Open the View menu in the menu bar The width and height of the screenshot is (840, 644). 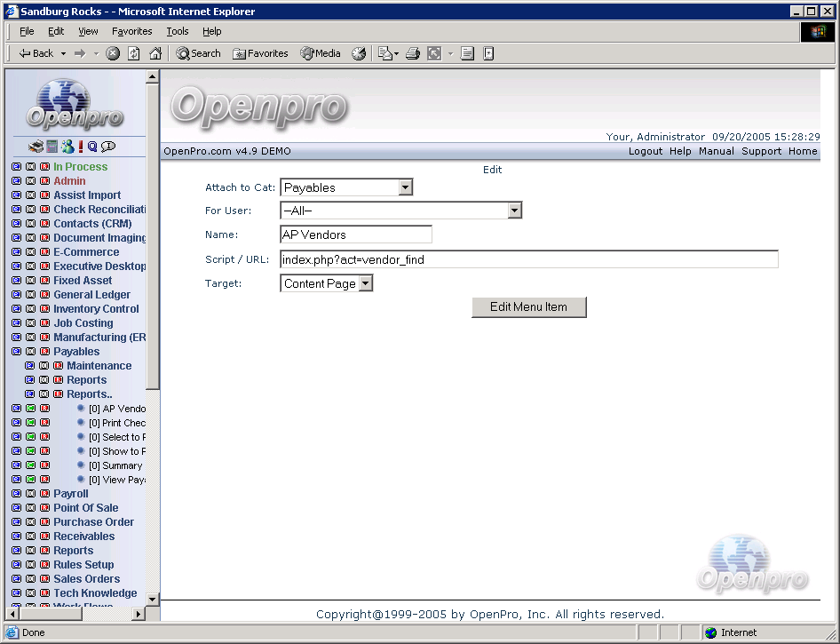coord(88,31)
